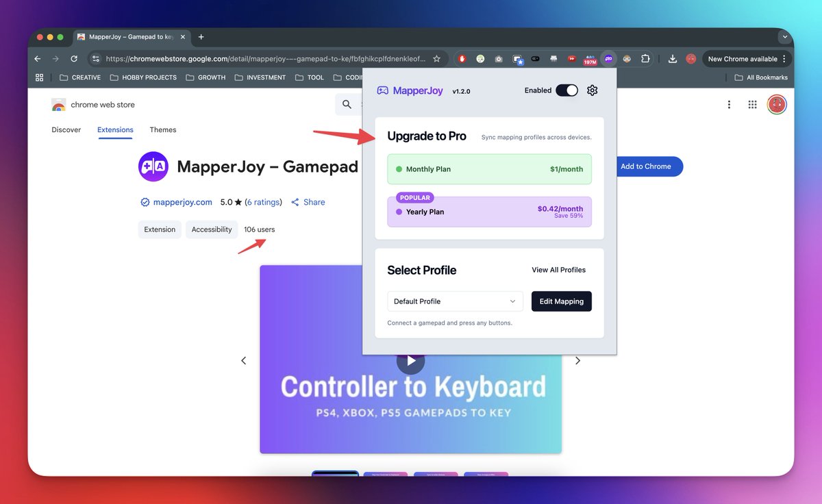The height and width of the screenshot is (504, 822).
Task: Click the web store search magnifier icon
Action: tap(347, 104)
